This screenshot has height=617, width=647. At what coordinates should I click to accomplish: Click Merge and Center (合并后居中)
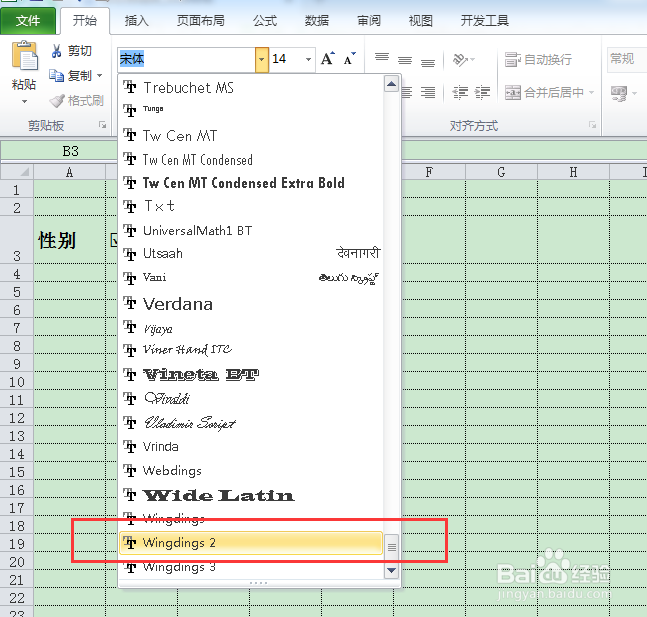click(x=544, y=92)
